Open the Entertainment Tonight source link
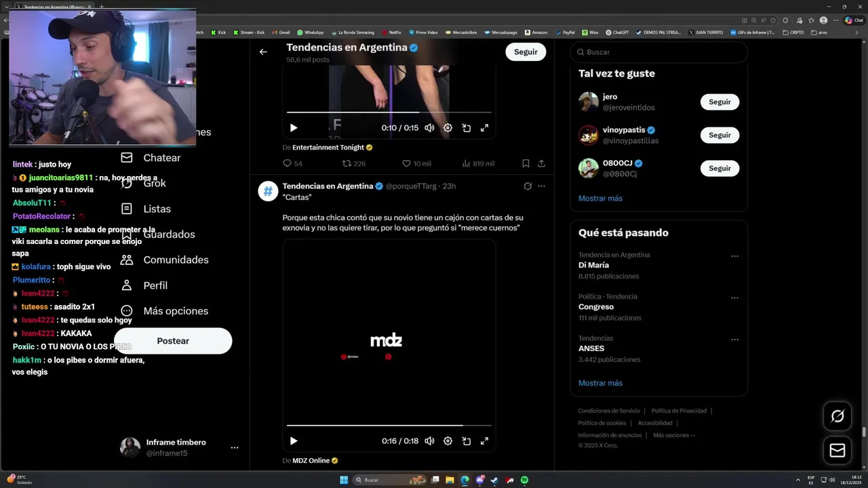Screen dimensions: 868x488 (x=332, y=147)
